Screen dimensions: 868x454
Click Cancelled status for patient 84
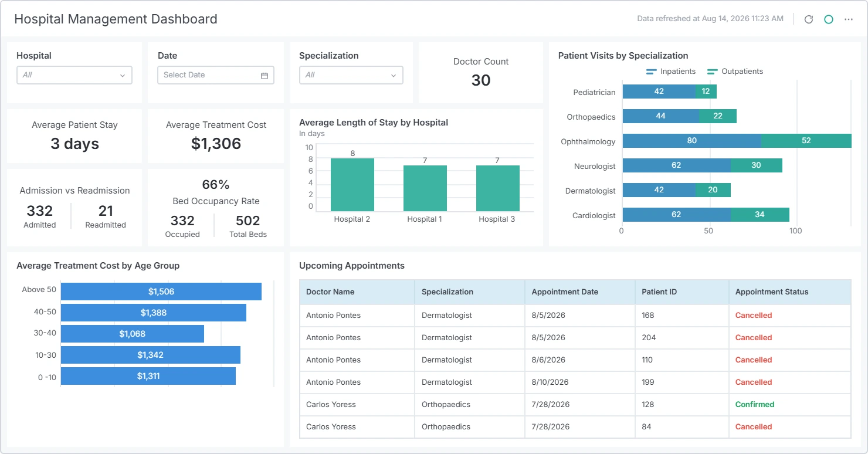pos(754,427)
